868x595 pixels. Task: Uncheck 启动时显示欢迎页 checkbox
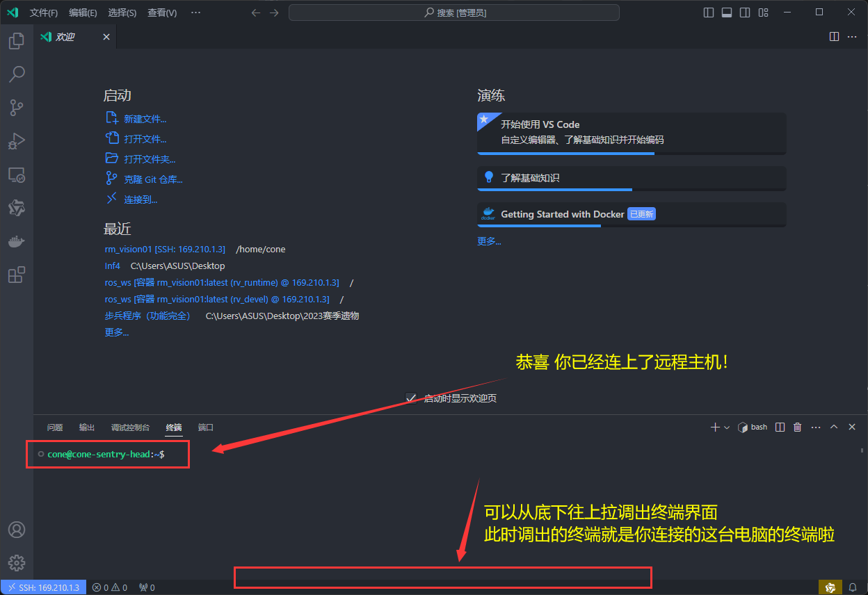tap(410, 398)
